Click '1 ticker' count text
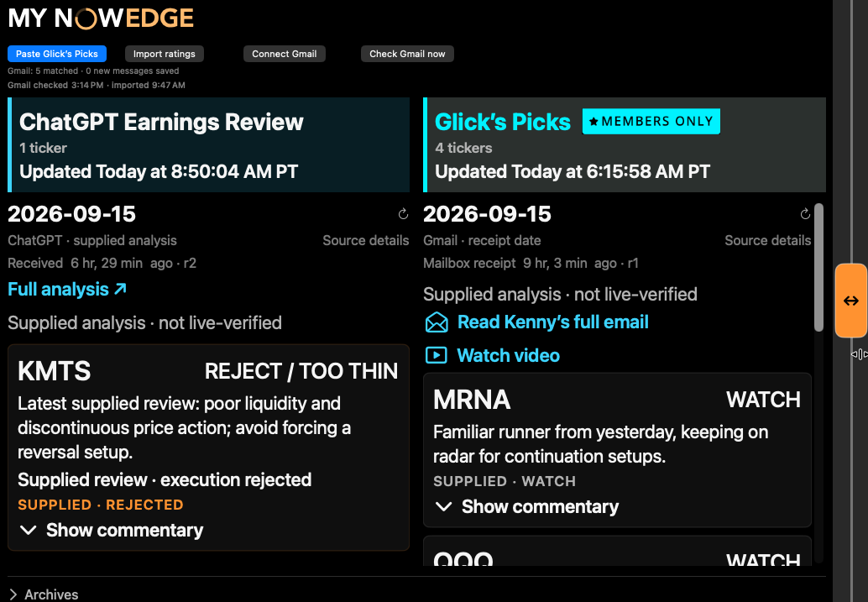 (x=43, y=148)
